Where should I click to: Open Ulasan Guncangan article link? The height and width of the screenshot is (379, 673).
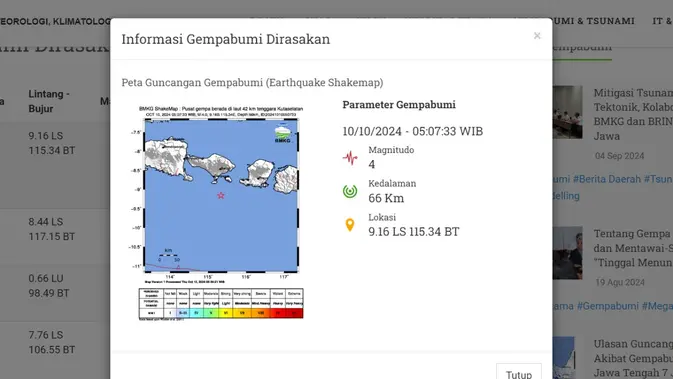[x=633, y=358]
